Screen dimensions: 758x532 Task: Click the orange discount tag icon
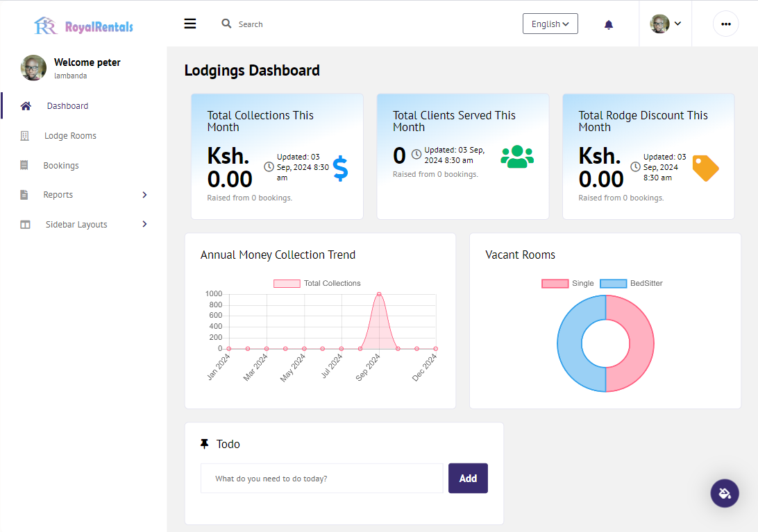(x=705, y=168)
